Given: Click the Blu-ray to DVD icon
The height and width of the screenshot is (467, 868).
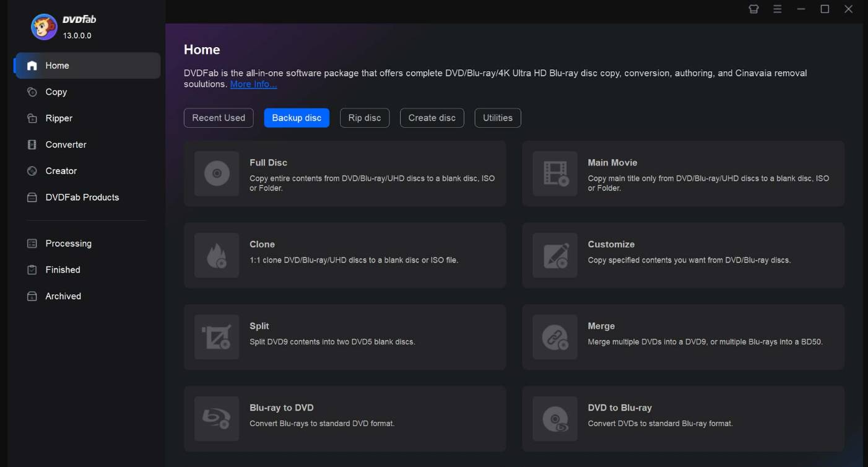Looking at the screenshot, I should pyautogui.click(x=217, y=419).
